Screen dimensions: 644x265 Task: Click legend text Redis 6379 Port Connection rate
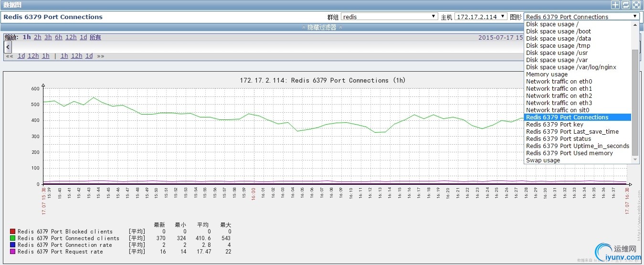(65, 245)
